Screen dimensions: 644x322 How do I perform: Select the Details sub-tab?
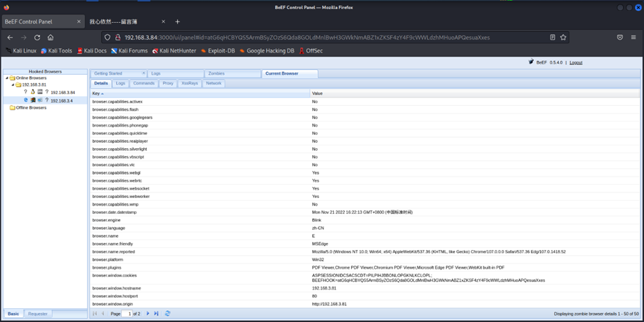[100, 83]
